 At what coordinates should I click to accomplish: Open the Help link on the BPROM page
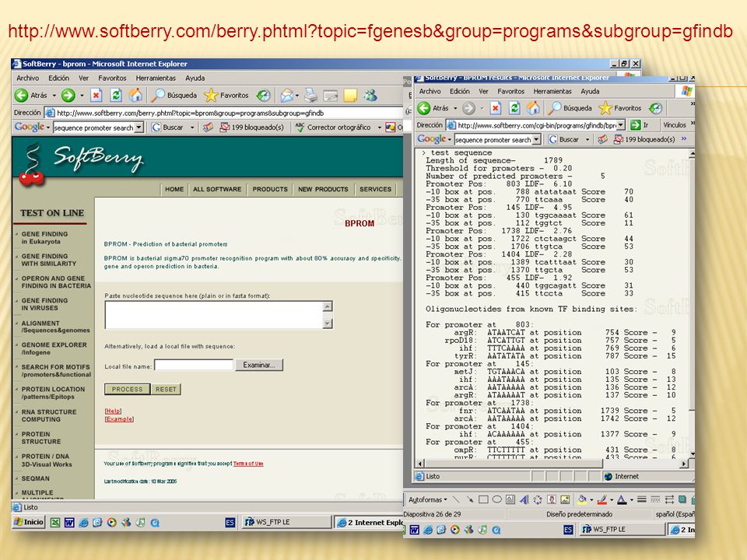113,411
